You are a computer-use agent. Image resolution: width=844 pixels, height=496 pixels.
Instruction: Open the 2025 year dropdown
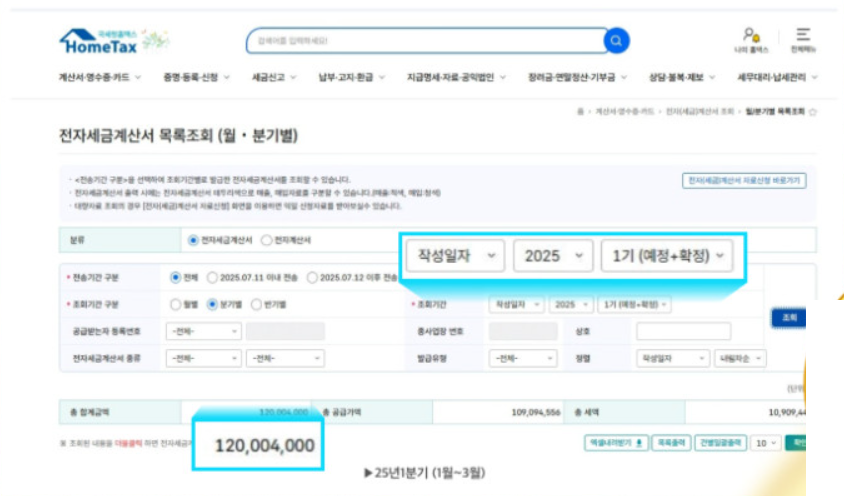[x=571, y=305]
